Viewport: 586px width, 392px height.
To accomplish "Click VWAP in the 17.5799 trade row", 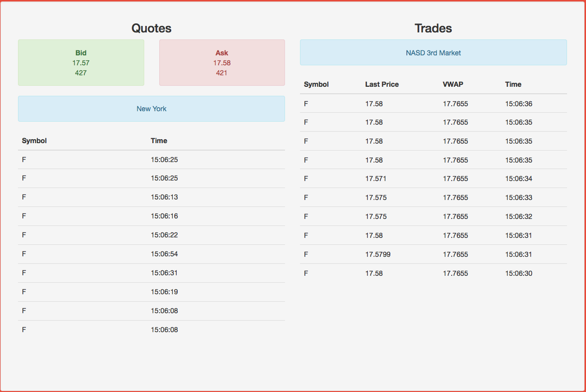I will click(455, 255).
